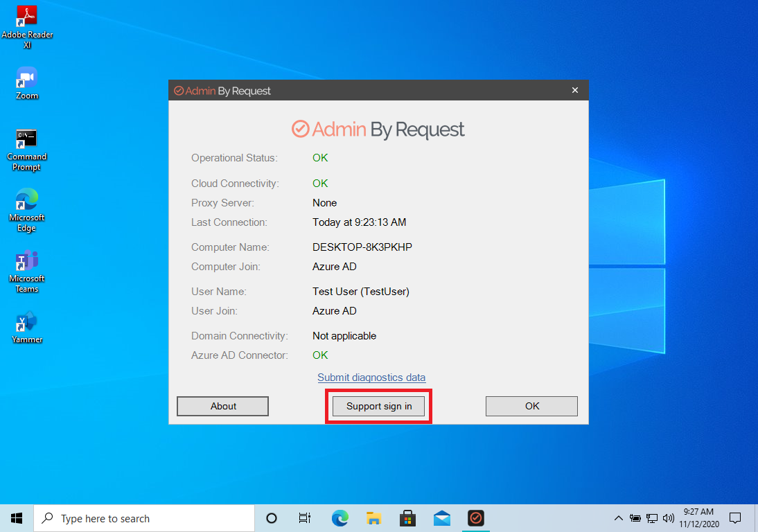The height and width of the screenshot is (532, 758).
Task: Click the DESKTOP-8K3PKHP computer name value
Action: [x=362, y=247]
